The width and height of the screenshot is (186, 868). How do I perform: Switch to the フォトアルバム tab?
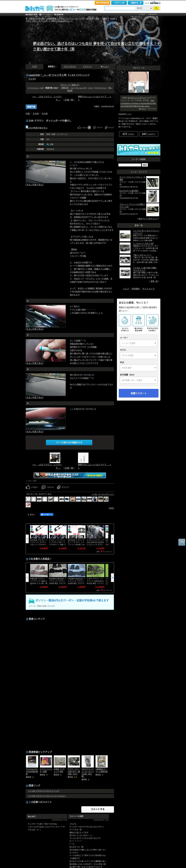pos(70,66)
